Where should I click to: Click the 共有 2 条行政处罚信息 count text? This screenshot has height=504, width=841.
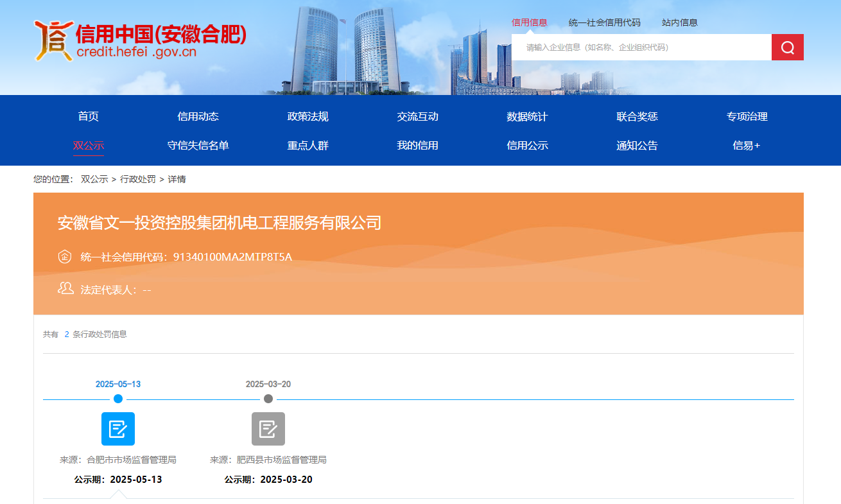(85, 334)
